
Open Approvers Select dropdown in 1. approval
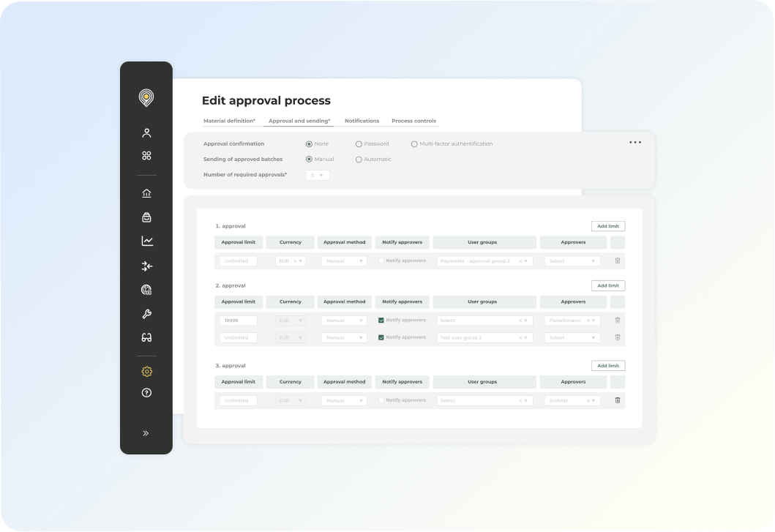point(572,261)
